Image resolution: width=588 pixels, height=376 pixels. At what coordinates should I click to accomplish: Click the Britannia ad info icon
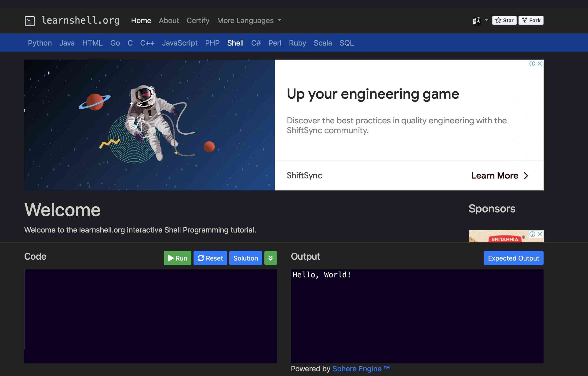click(x=532, y=234)
